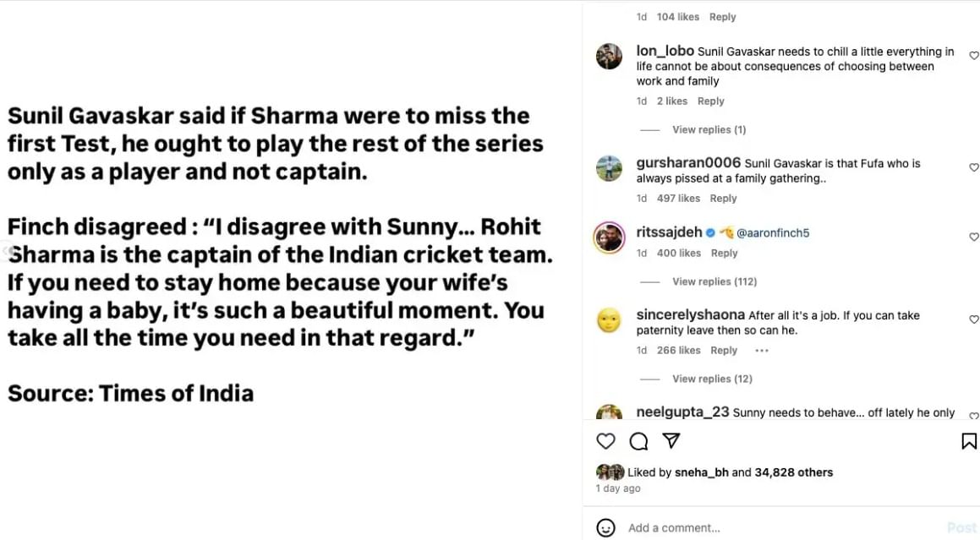Expand 12 replies under sincerelyshaona's comment
Viewport: 980px width, 540px height.
712,379
